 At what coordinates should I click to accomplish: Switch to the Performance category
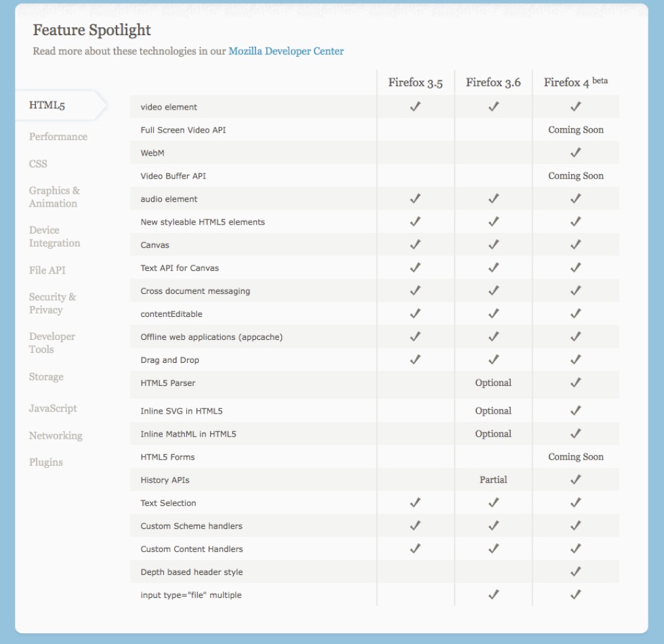point(58,137)
